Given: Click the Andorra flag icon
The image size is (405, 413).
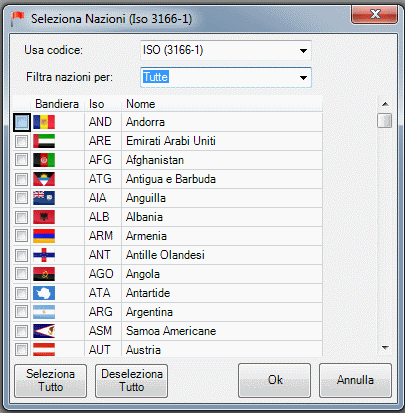Looking at the screenshot, I should tap(44, 122).
